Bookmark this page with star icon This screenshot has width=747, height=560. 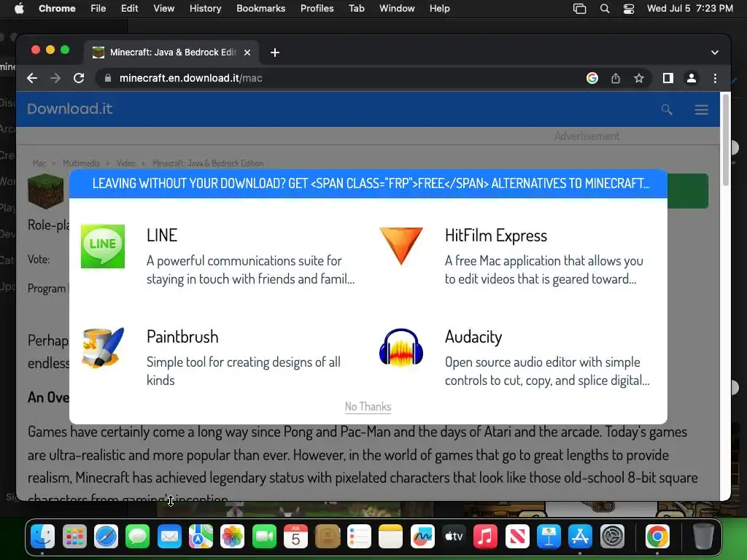click(639, 78)
